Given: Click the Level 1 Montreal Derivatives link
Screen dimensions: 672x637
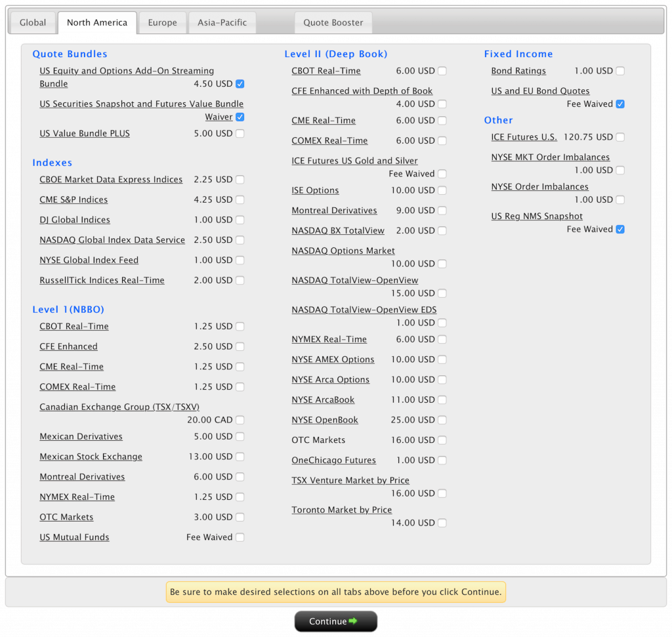Looking at the screenshot, I should coord(82,477).
